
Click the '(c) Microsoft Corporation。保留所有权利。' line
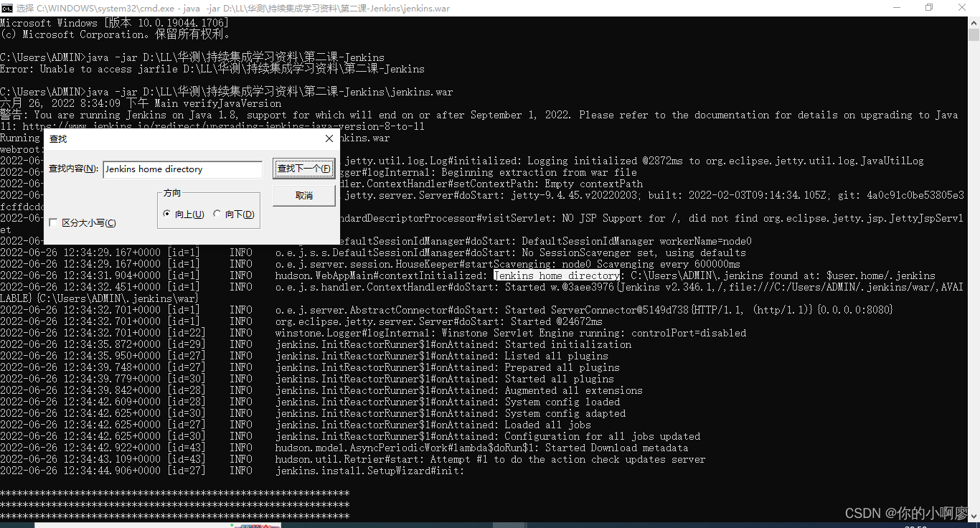coord(115,34)
